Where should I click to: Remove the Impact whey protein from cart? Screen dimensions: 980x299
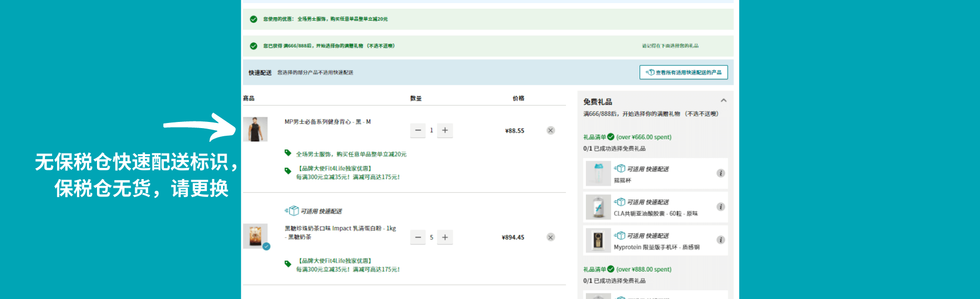(x=550, y=237)
